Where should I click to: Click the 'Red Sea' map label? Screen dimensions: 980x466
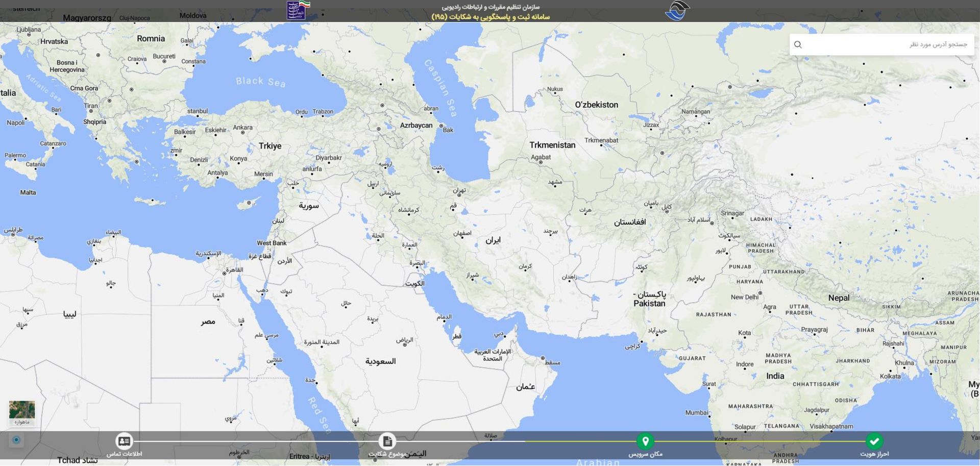click(320, 415)
